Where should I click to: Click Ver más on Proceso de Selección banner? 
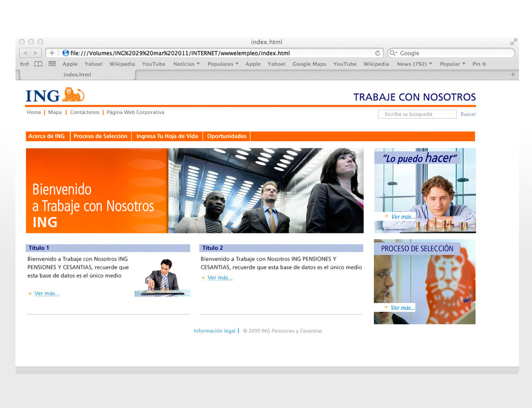(x=403, y=307)
